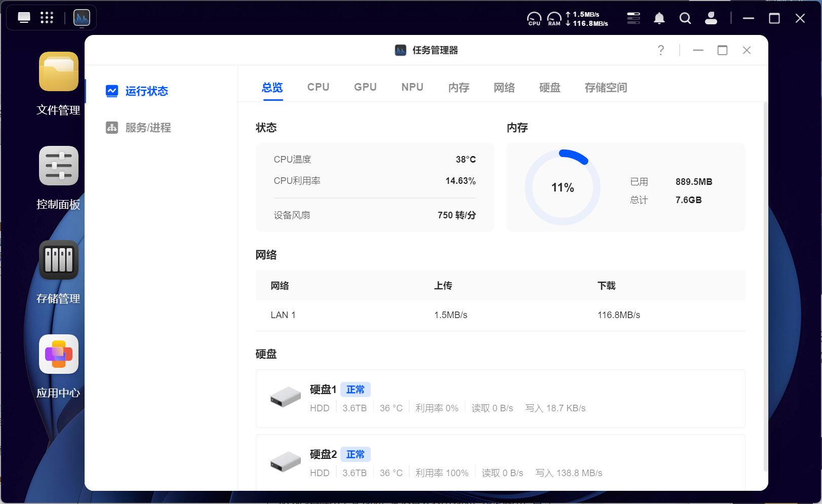Click the 正常 status badge of 硬盘1
Image resolution: width=822 pixels, height=504 pixels.
click(356, 390)
